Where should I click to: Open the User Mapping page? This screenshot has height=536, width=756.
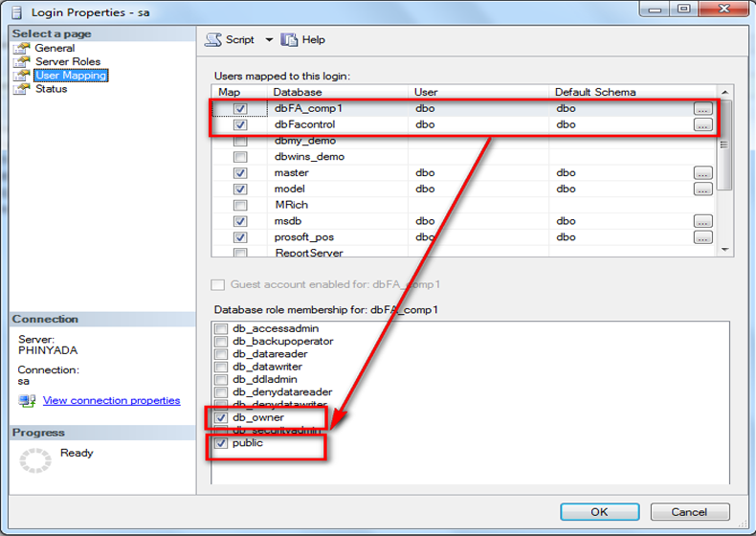(70, 76)
